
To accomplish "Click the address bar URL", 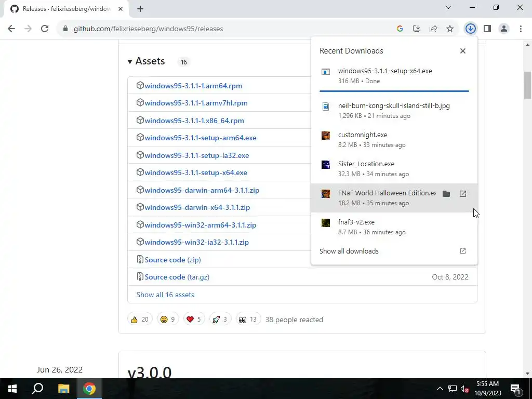I will pos(148,29).
